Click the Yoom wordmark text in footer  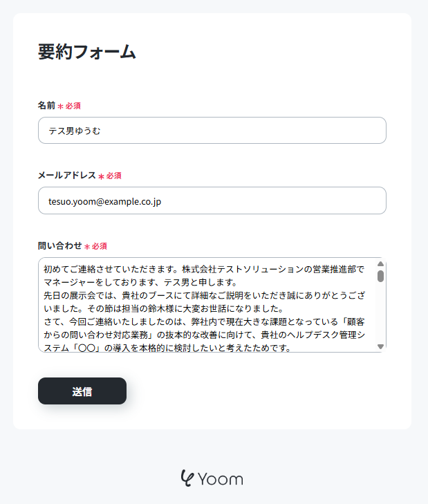[221, 479]
